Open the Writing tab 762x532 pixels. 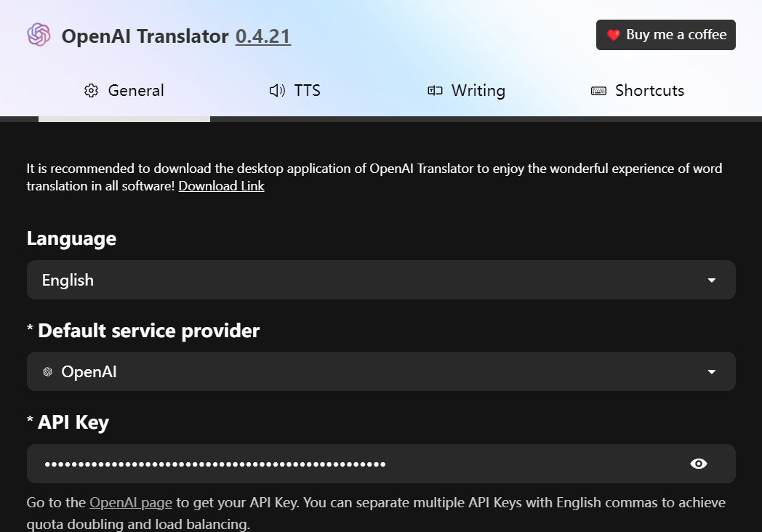tap(467, 90)
